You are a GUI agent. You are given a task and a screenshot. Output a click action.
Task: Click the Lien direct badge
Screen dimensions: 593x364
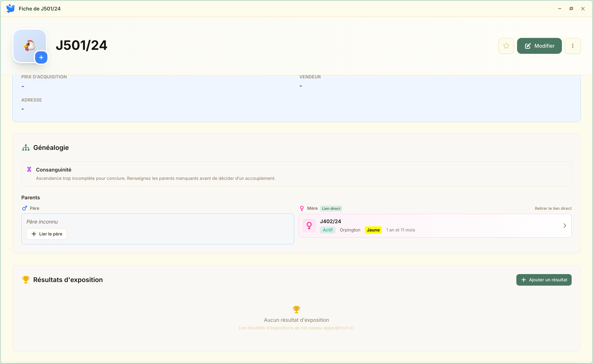pyautogui.click(x=331, y=209)
